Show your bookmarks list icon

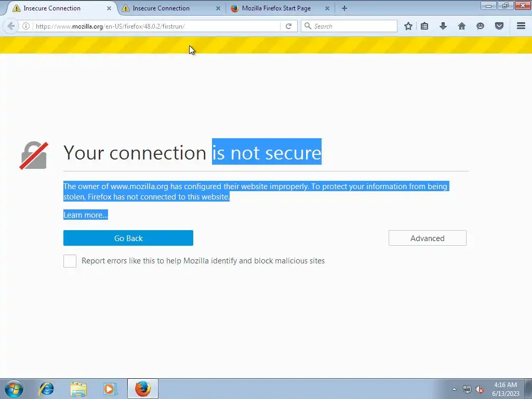424,26
